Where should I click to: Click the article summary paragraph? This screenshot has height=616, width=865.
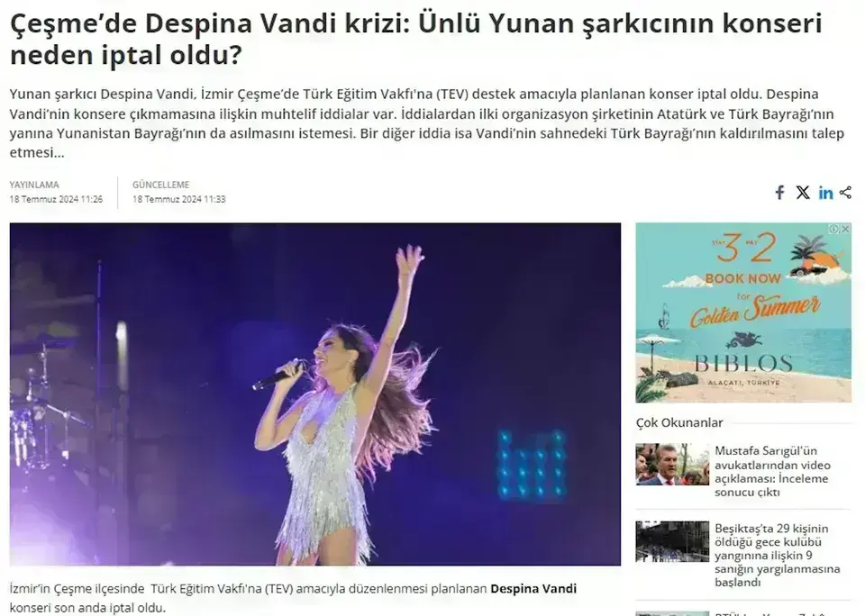pyautogui.click(x=426, y=123)
